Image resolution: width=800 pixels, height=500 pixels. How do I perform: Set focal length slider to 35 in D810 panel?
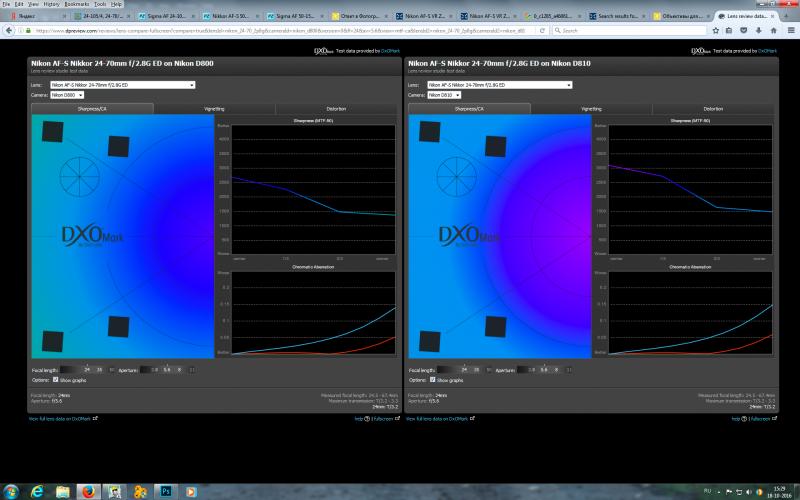point(477,369)
